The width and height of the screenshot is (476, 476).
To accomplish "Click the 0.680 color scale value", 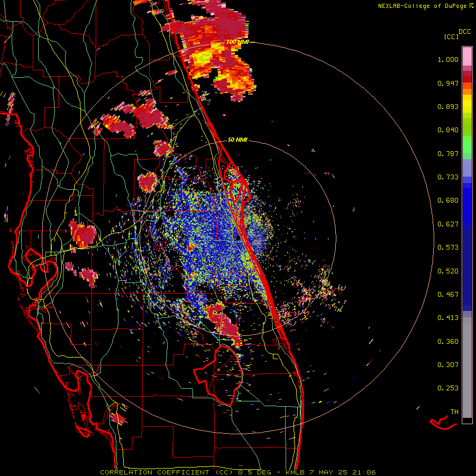I will coord(448,200).
